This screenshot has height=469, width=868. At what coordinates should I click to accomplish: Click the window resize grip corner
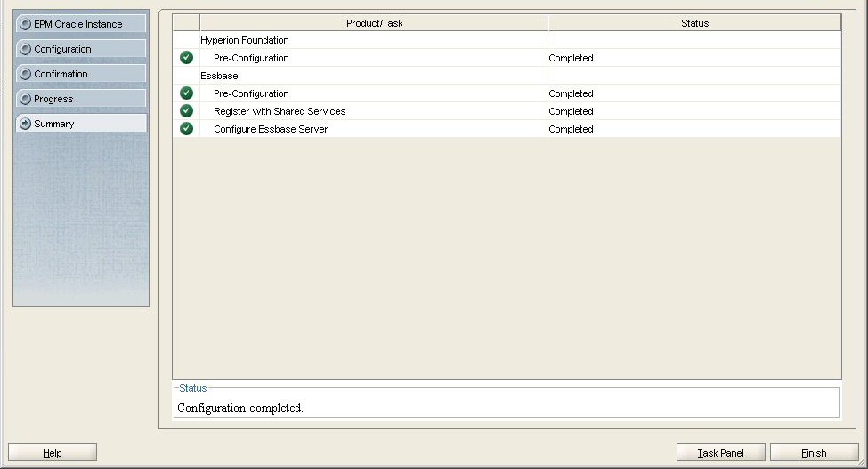[x=862, y=463]
